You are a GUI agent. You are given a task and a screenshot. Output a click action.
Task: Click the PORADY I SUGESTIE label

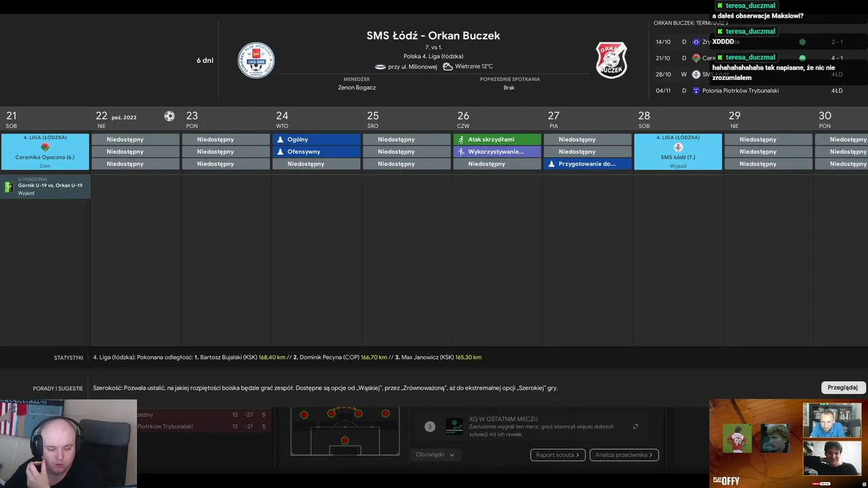tap(58, 388)
